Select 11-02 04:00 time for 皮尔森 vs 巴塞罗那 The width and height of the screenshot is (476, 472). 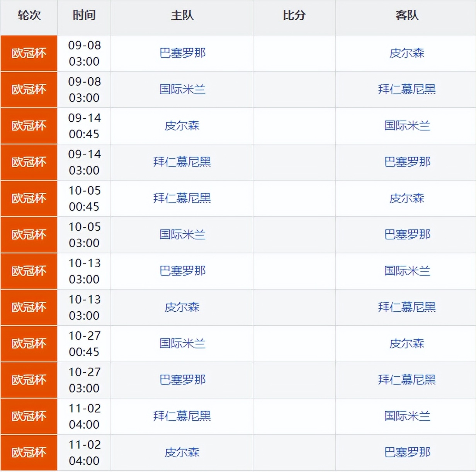click(x=84, y=453)
